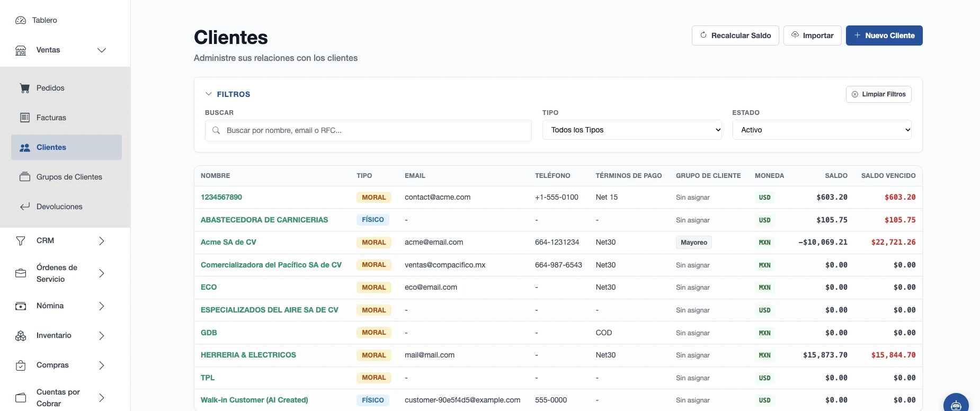Click the Nómina payroll icon
Image resolution: width=980 pixels, height=411 pixels.
(21, 306)
